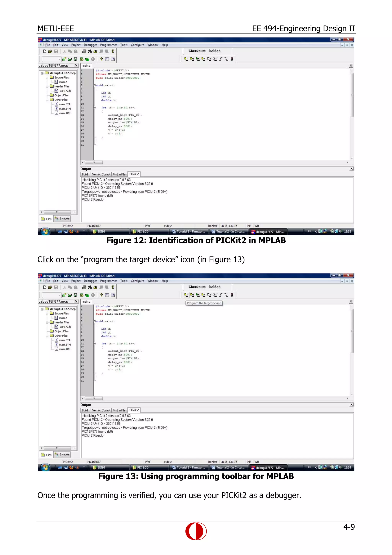Click the Help question mark icon in Figure 12 top toolbar
This screenshot has width=392, height=555.
pos(113,51)
